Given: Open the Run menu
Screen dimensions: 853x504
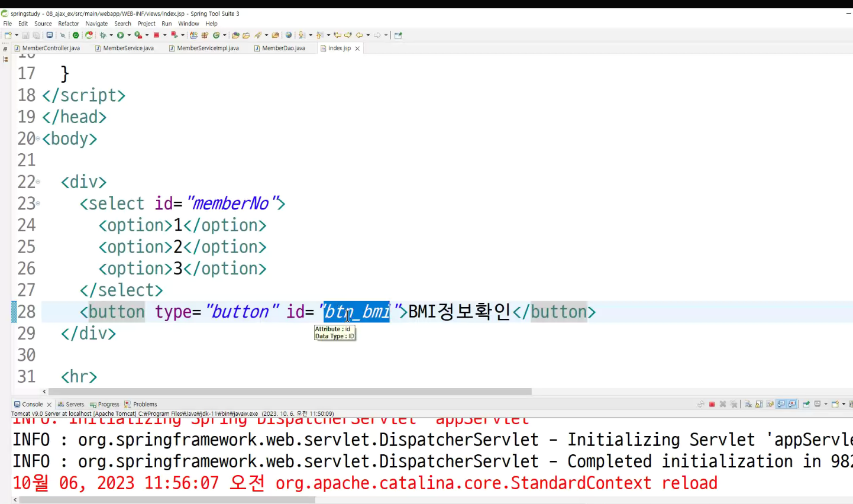Looking at the screenshot, I should (167, 24).
